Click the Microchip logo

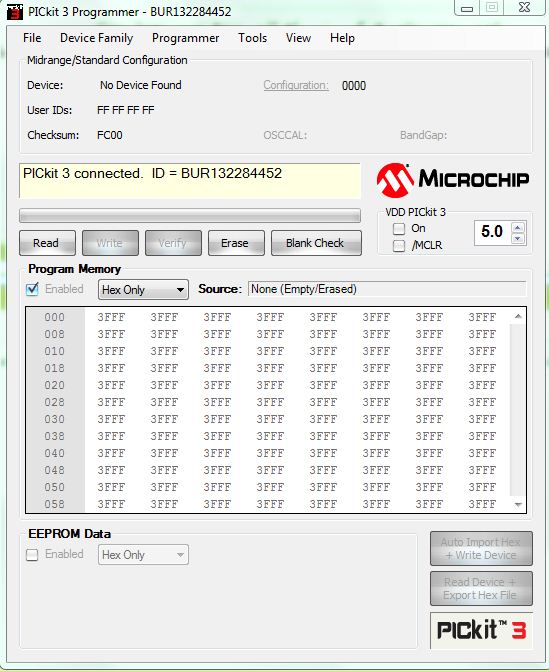pos(453,180)
